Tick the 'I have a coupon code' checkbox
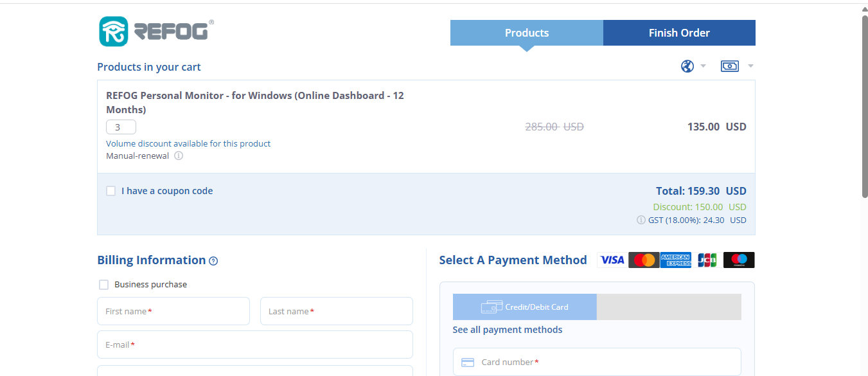The image size is (868, 376). [x=111, y=191]
